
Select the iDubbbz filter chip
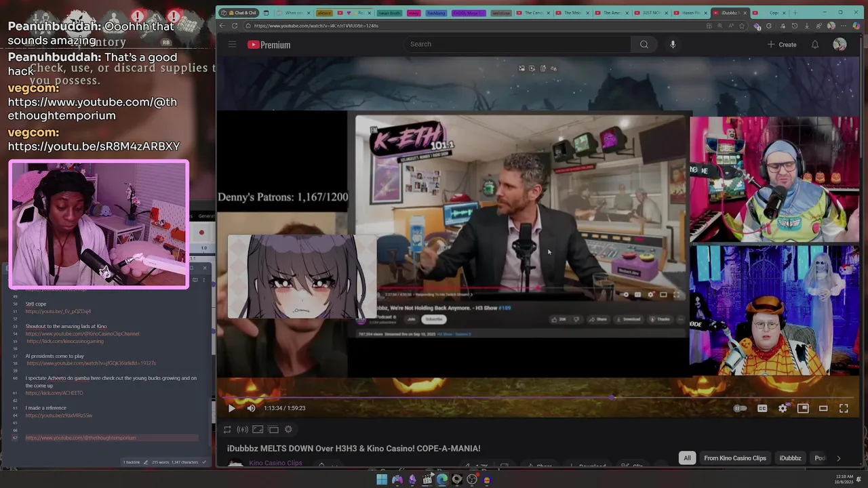(x=790, y=458)
